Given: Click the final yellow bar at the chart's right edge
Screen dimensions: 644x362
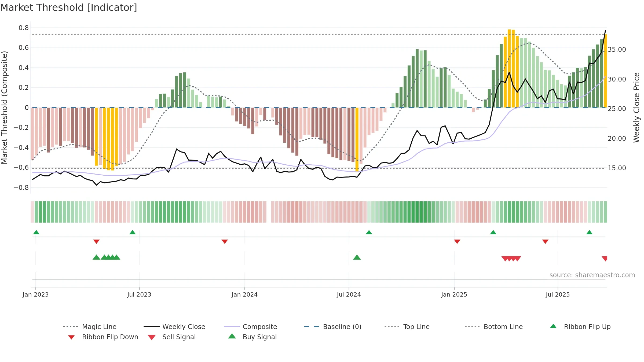Looking at the screenshot, I should pos(606,71).
